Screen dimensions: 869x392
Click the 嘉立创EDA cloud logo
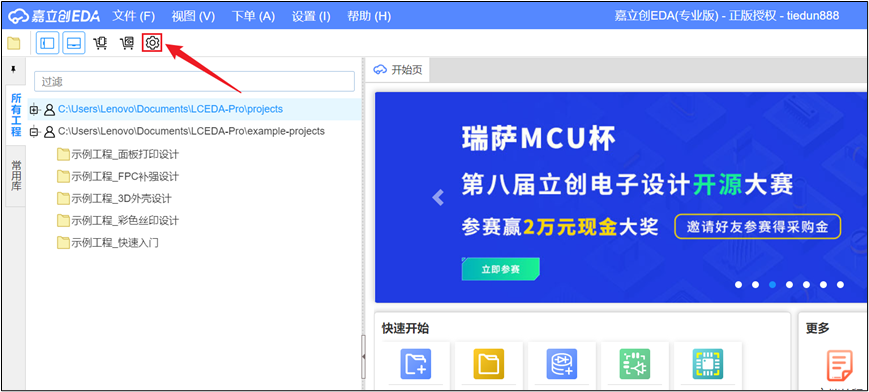pos(54,16)
